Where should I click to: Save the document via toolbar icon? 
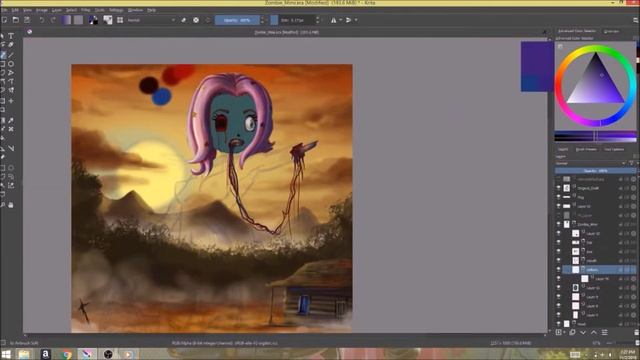pyautogui.click(x=27, y=20)
